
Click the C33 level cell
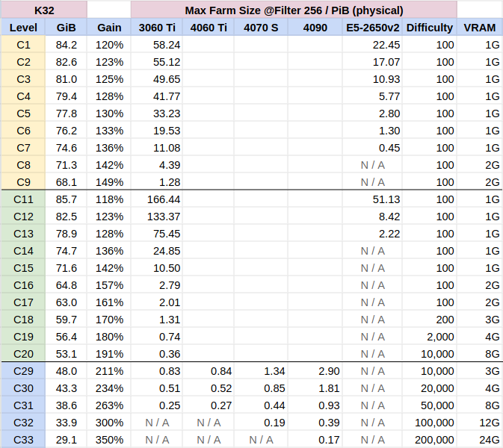(23, 440)
